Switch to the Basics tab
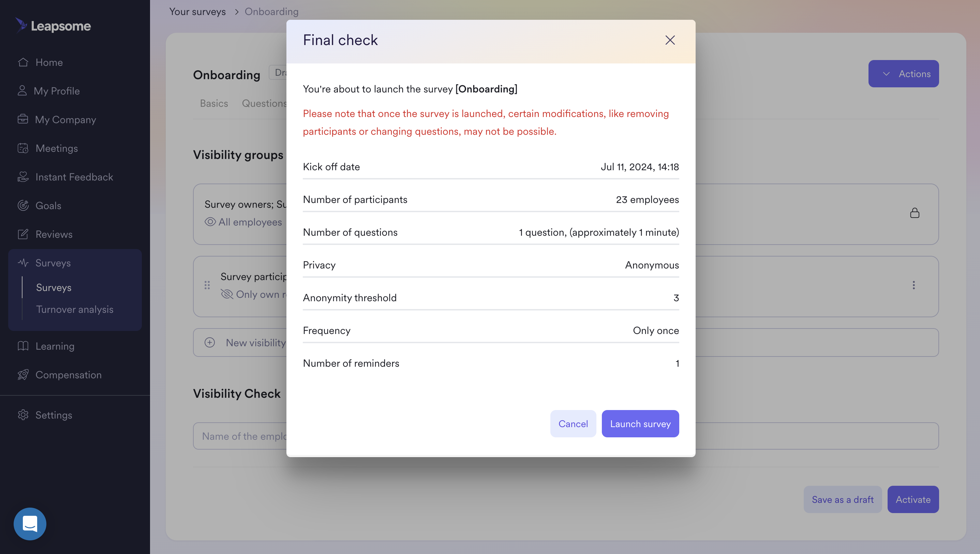This screenshot has height=554, width=980. coord(214,103)
